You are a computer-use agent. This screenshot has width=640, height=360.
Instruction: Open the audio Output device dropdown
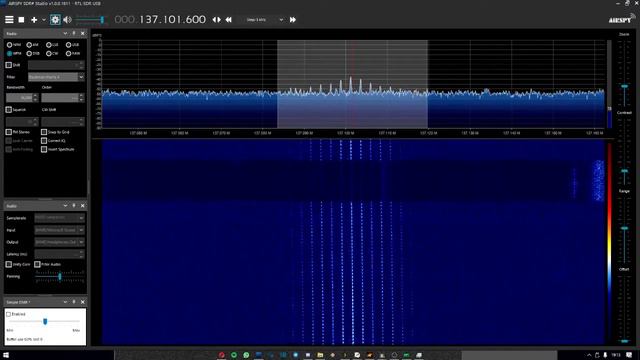[60, 242]
